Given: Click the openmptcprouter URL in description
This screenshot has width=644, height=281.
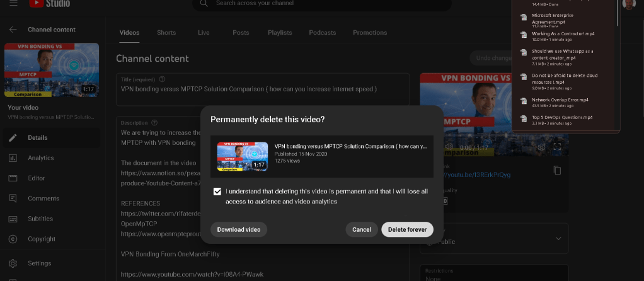Looking at the screenshot, I should pyautogui.click(x=161, y=234).
